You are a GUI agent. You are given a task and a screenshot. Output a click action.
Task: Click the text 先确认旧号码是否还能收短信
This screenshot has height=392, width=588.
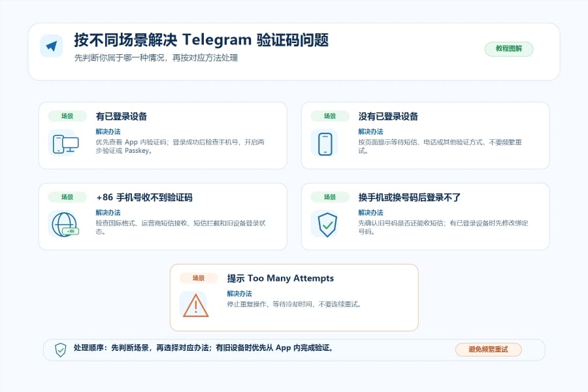coord(443,227)
